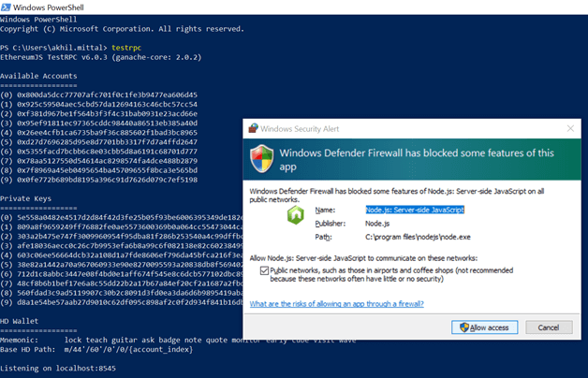Click private key (7) starting 48cf8b6b1bef
Viewport: 588px width, 378px height.
click(130, 283)
